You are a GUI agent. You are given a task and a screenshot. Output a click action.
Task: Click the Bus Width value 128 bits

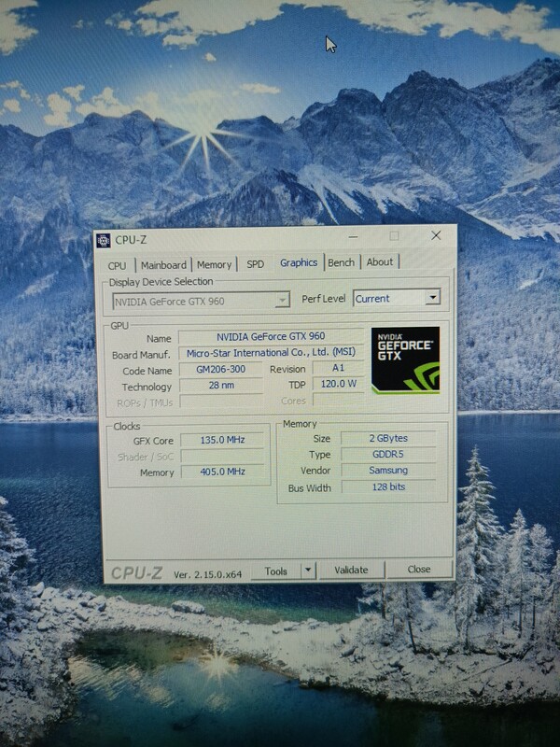388,486
